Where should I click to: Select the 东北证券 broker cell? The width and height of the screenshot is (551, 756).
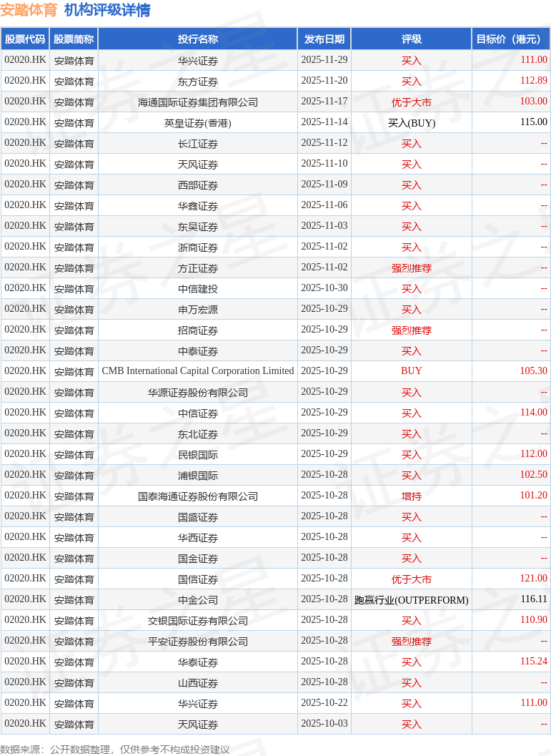(x=198, y=434)
